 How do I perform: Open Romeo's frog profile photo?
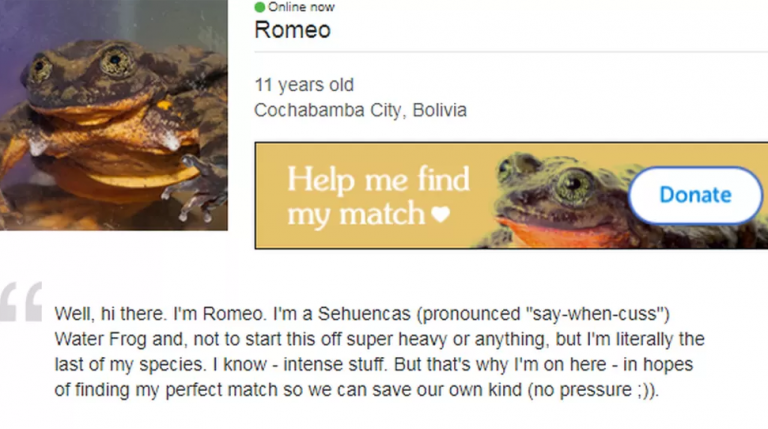114,115
